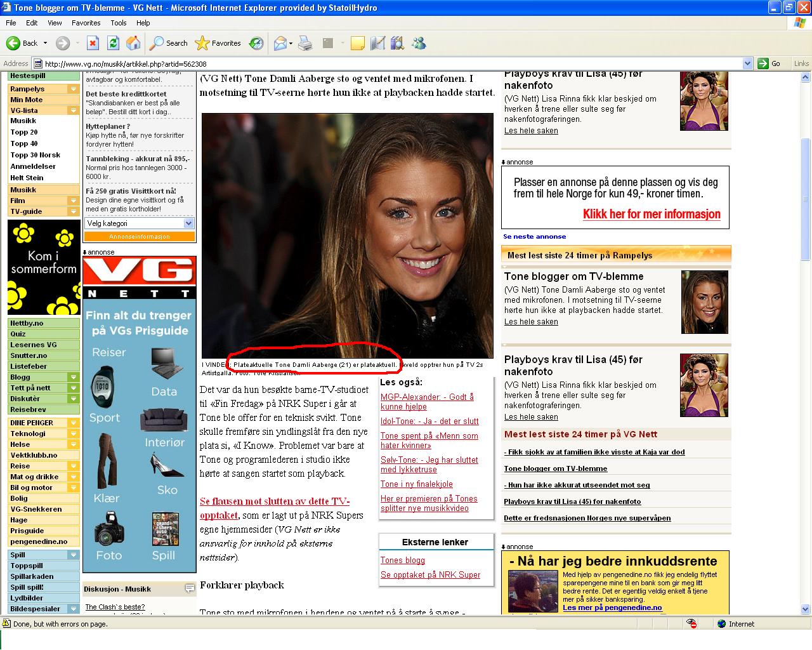Go back with the Back arrow button

pyautogui.click(x=22, y=43)
